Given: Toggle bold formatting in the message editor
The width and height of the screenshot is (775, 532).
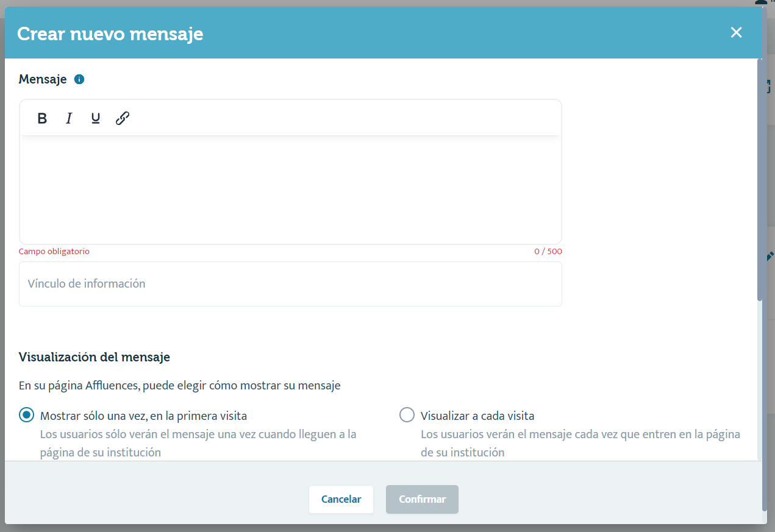Looking at the screenshot, I should [x=42, y=118].
